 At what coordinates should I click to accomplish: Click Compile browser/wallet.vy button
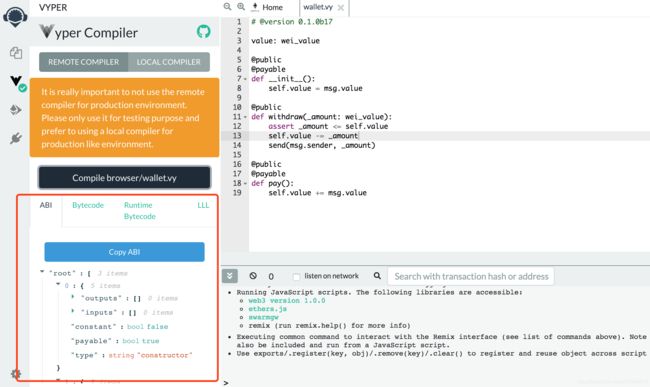point(124,178)
